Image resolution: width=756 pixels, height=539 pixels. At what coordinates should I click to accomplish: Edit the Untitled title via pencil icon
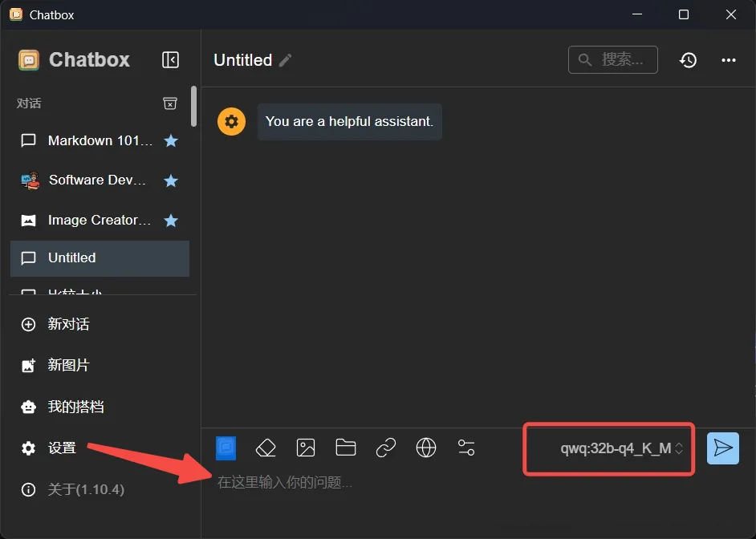pos(286,60)
